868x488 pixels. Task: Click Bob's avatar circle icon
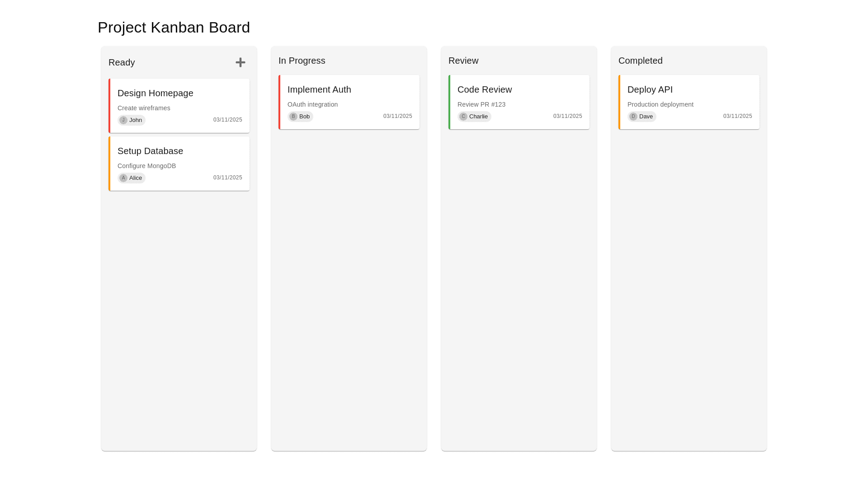coord(293,117)
